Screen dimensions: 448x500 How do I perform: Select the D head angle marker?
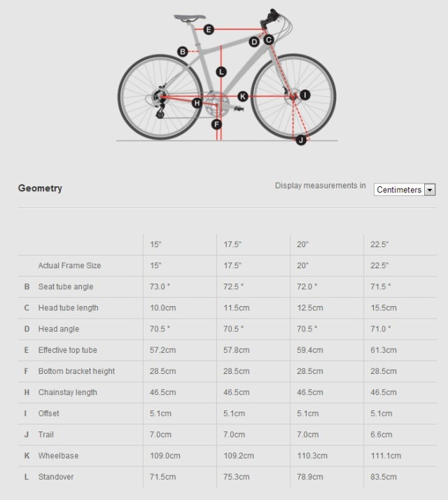click(254, 42)
